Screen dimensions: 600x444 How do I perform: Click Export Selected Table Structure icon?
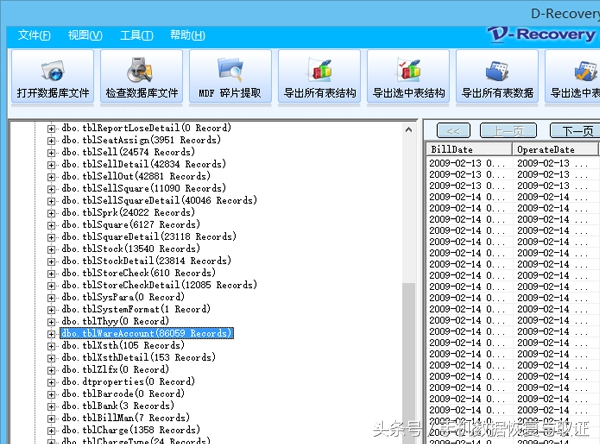[408, 77]
